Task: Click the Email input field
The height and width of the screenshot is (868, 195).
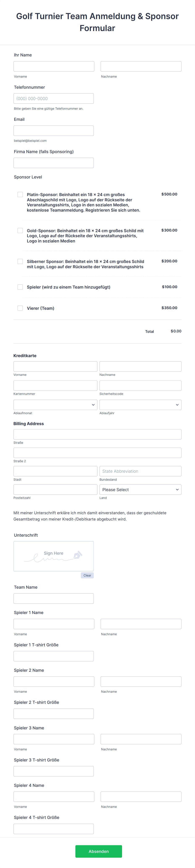Action: (x=53, y=130)
